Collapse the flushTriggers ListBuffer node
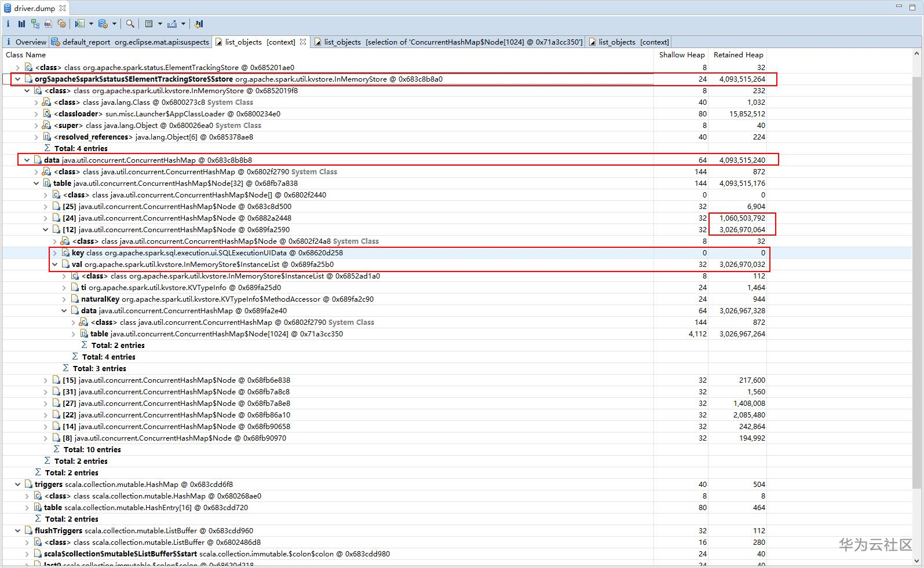 (18, 531)
